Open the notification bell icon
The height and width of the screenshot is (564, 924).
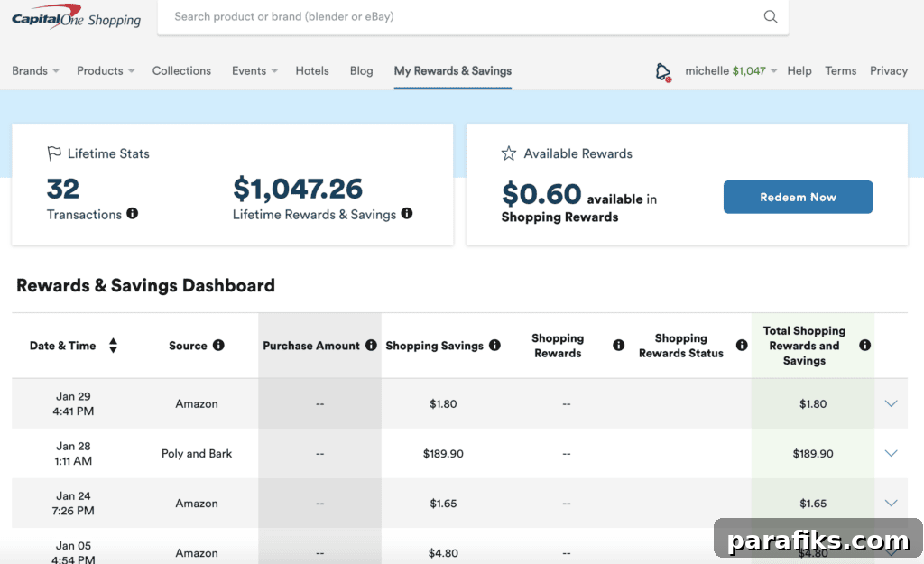[663, 72]
